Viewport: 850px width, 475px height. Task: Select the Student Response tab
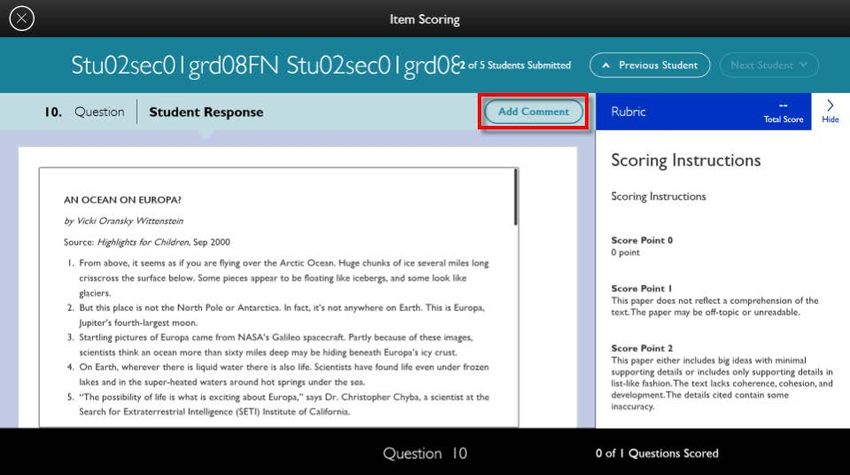click(x=206, y=112)
